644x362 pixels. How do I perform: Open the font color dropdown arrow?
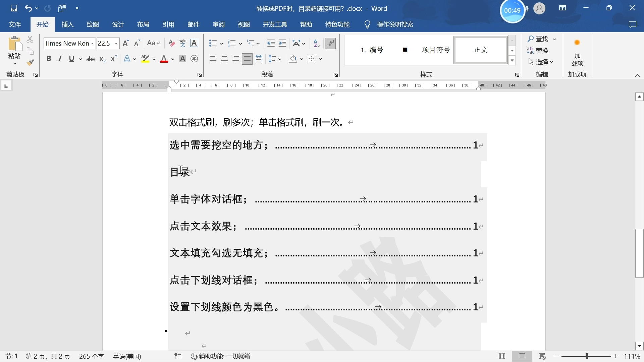pos(172,59)
